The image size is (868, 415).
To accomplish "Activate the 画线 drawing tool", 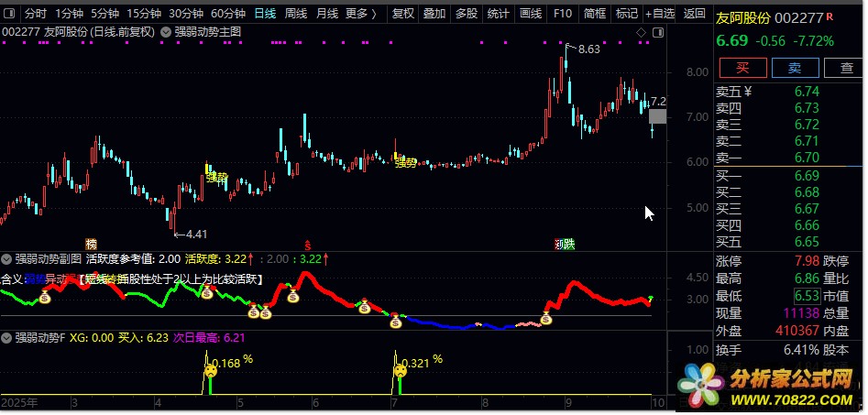I will point(531,13).
